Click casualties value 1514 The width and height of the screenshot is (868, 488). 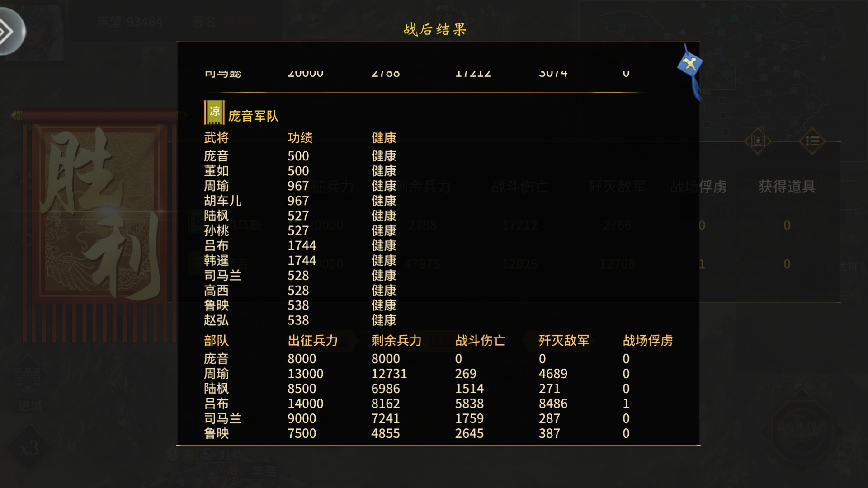click(469, 389)
